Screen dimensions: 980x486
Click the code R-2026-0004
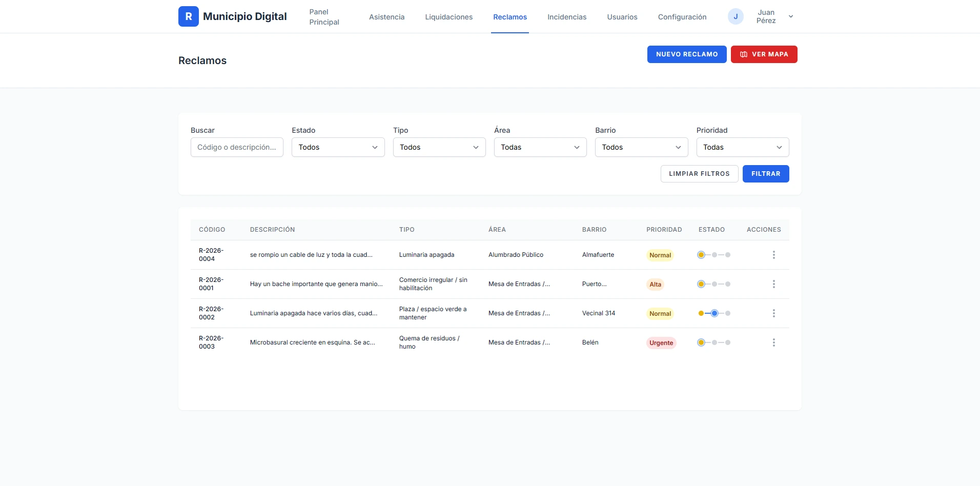[x=211, y=255]
